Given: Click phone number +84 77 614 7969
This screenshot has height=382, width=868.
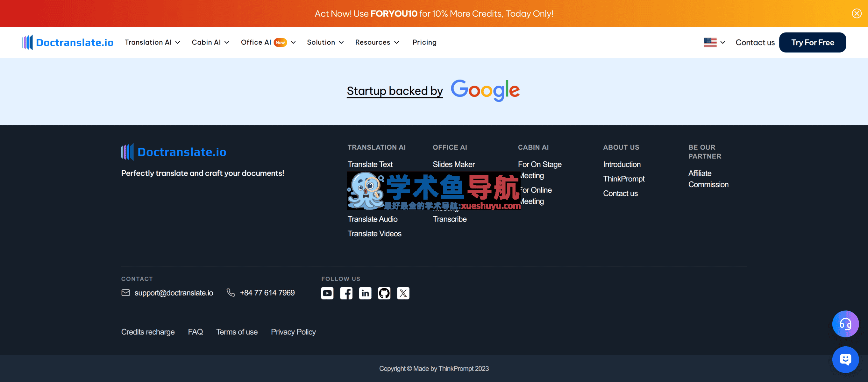Looking at the screenshot, I should point(267,293).
